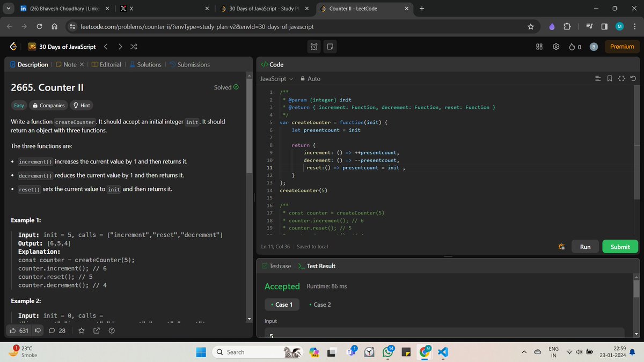Open Windows Start menu

point(201,352)
